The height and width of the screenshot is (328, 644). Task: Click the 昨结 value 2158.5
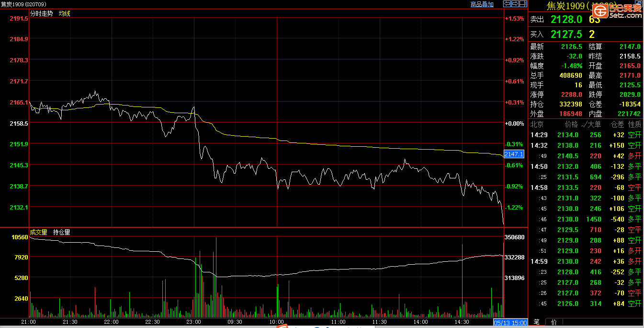630,56
